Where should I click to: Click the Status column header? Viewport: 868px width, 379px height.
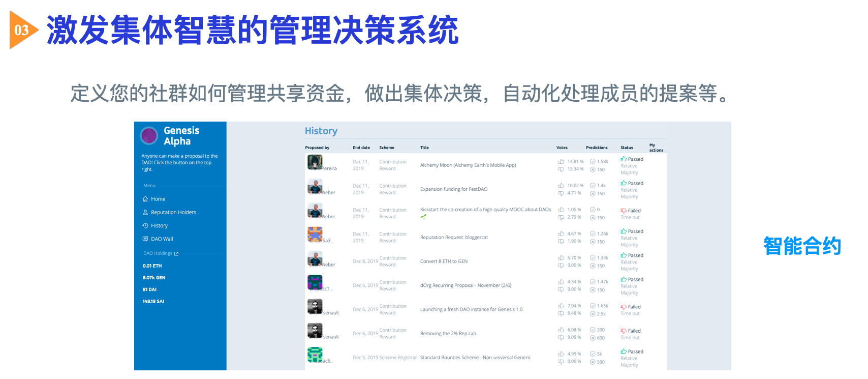(x=627, y=148)
